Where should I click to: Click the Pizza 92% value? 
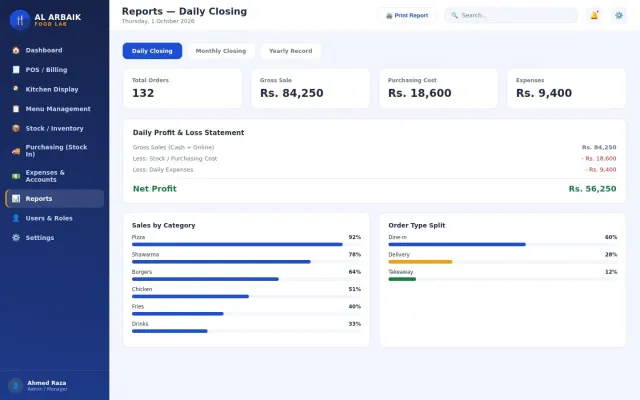355,237
